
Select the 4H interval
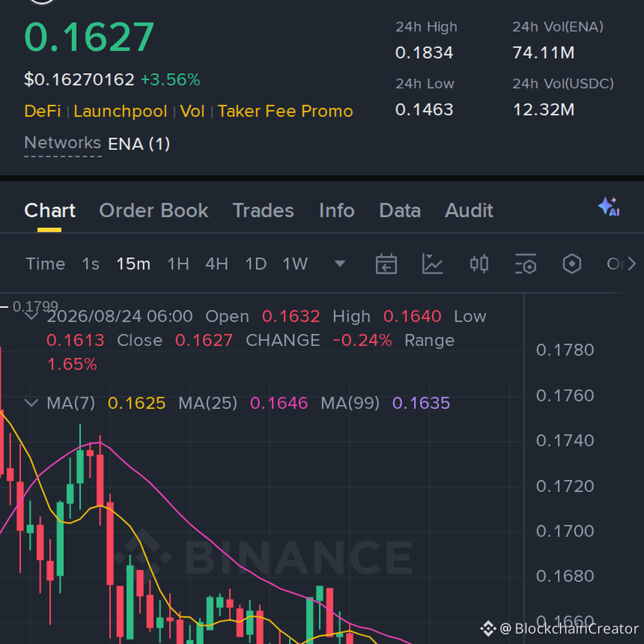pyautogui.click(x=216, y=264)
